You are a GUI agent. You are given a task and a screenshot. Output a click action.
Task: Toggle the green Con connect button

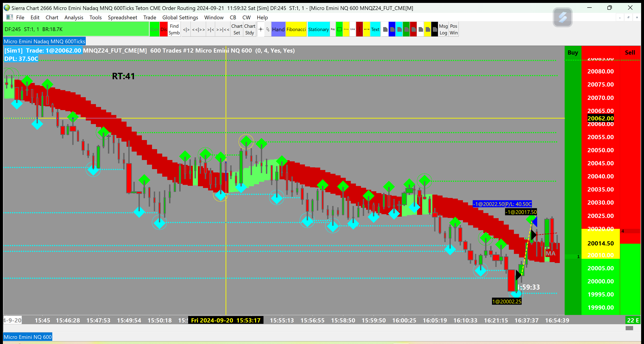point(154,29)
